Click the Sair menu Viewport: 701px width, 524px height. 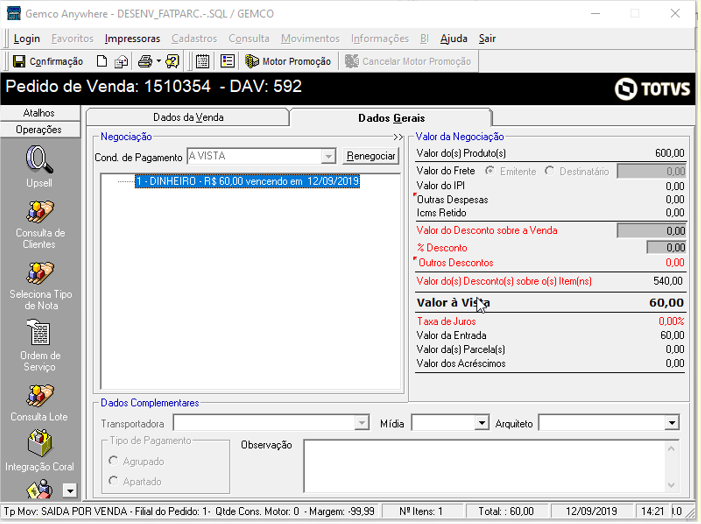pos(487,38)
